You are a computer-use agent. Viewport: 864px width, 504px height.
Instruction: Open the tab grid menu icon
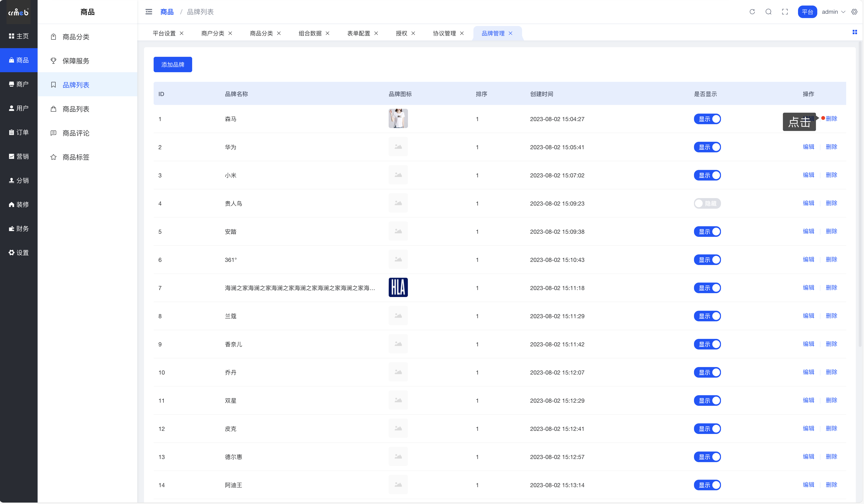854,32
